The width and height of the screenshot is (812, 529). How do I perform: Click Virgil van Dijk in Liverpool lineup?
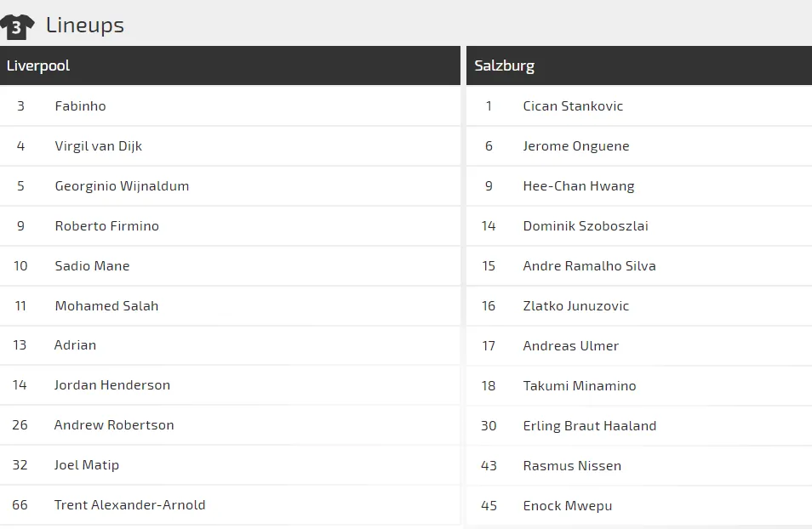(x=98, y=146)
